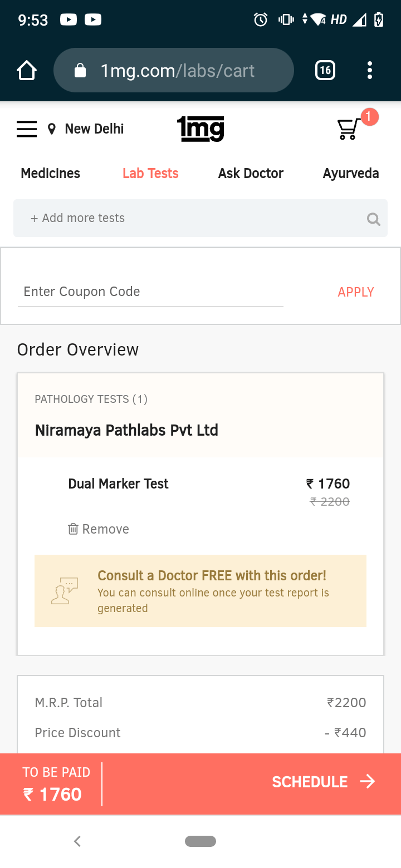Switch to the Medicines tab
The image size is (401, 868).
pyautogui.click(x=51, y=174)
